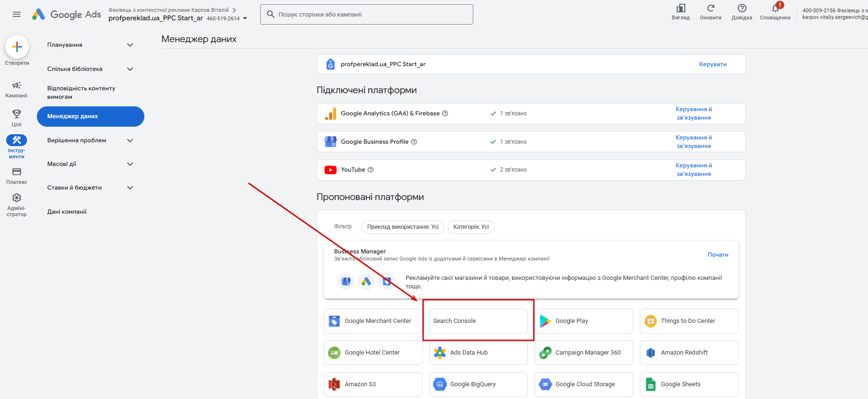868x399 pixels.
Task: Click Керування й зв'язування for Google Analytics
Action: (x=694, y=113)
